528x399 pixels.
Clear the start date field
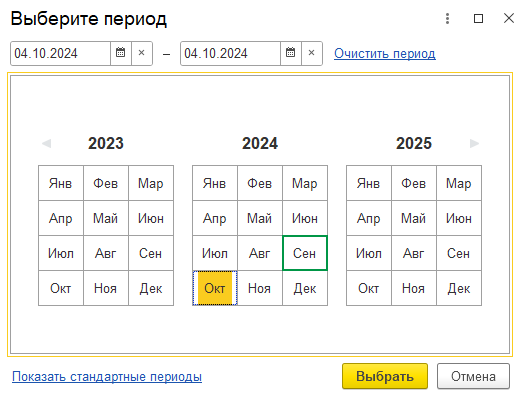point(142,53)
